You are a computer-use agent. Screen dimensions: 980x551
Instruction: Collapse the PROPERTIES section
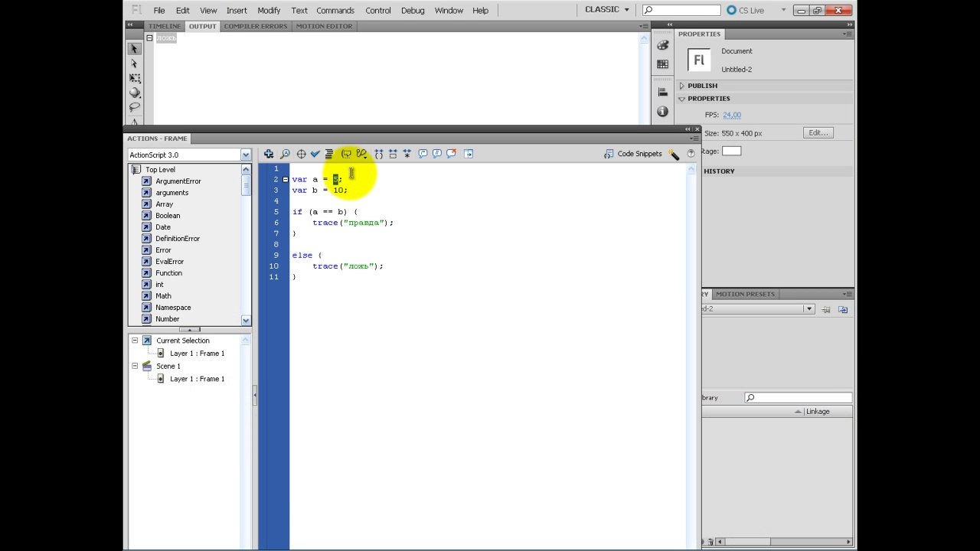point(681,99)
